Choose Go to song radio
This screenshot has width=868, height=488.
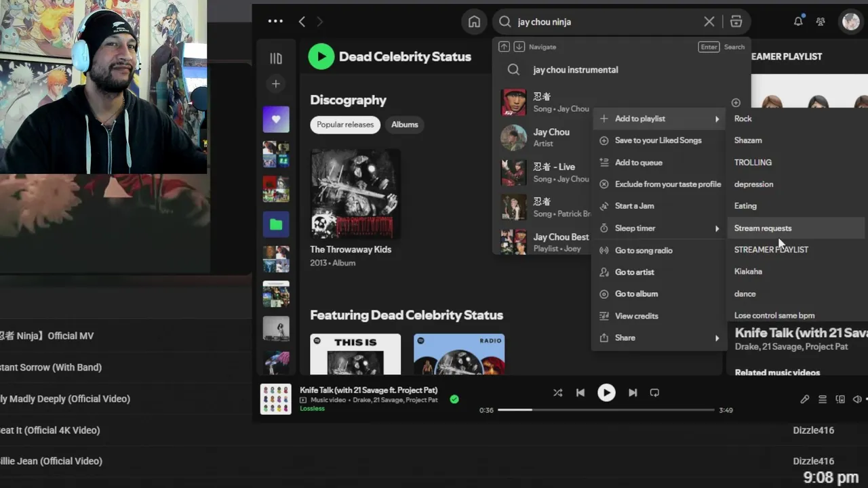click(x=659, y=251)
